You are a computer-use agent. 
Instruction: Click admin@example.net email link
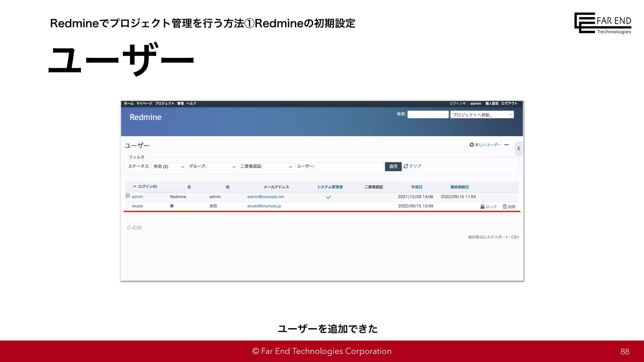point(265,197)
